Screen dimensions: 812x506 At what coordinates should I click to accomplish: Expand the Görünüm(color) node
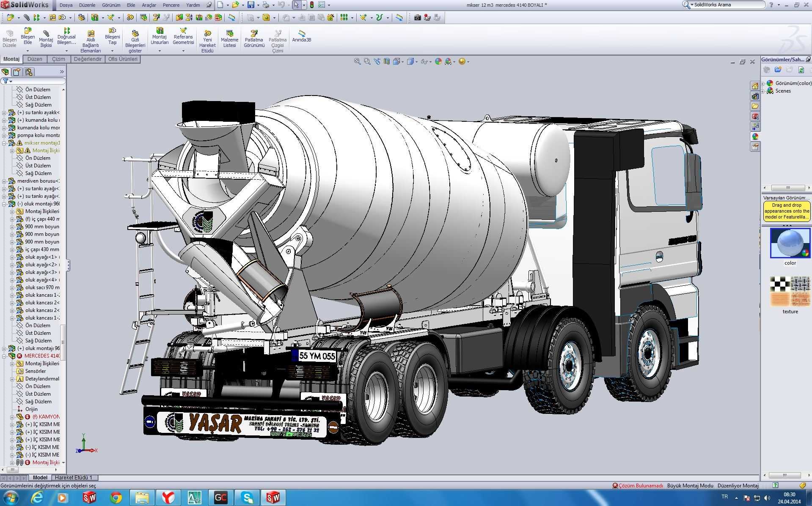763,83
